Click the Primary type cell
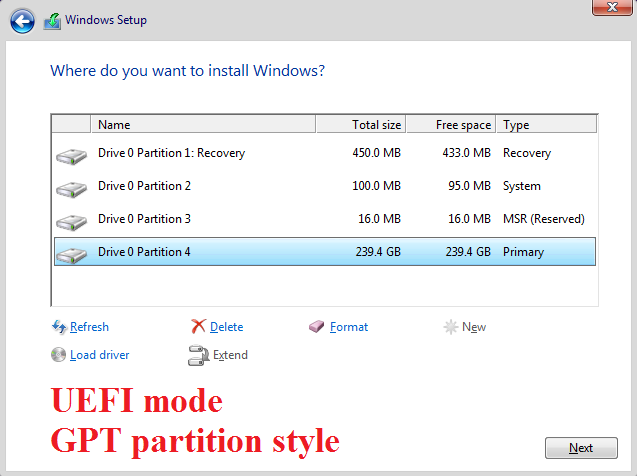Screen dimensions: 637x476 (x=523, y=252)
